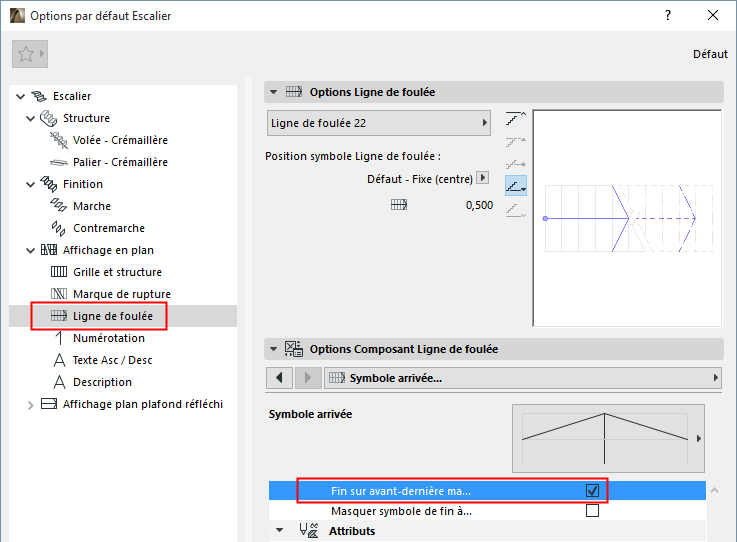Click the Contremarche riser icon
The height and width of the screenshot is (542, 737).
point(59,228)
